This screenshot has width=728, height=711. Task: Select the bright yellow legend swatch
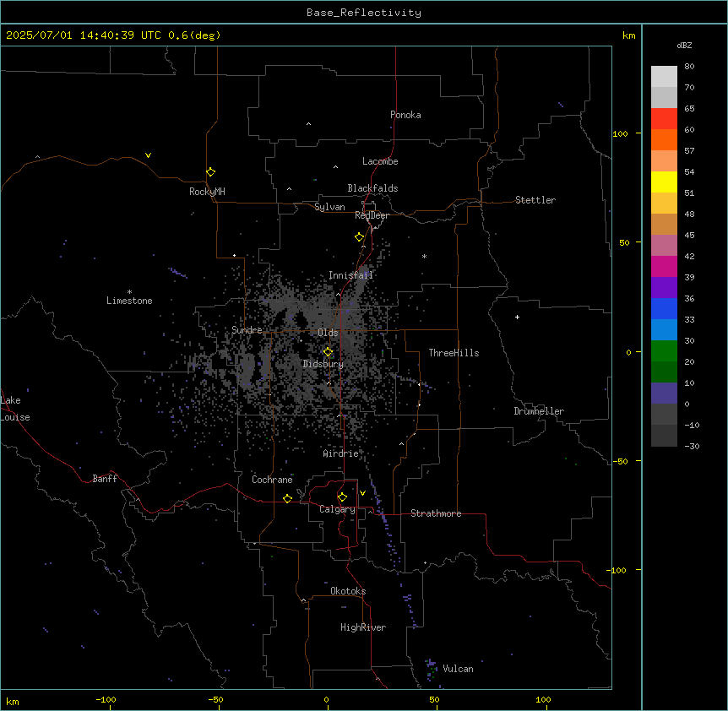click(664, 182)
